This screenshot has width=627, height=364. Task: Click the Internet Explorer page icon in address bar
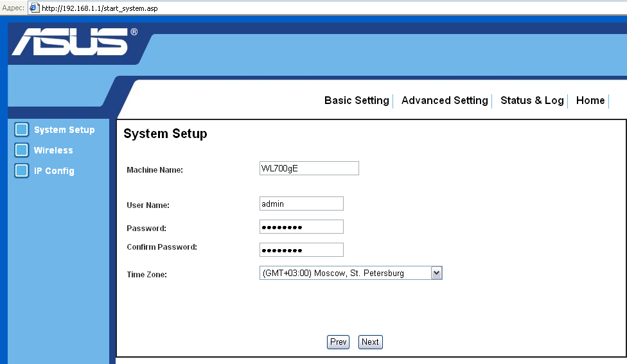(x=35, y=8)
